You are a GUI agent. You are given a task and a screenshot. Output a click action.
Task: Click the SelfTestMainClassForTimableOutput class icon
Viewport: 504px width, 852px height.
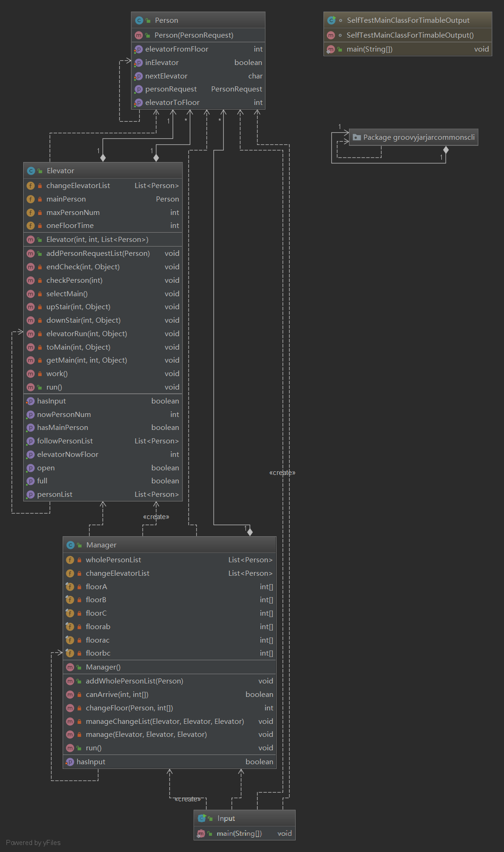(x=331, y=20)
